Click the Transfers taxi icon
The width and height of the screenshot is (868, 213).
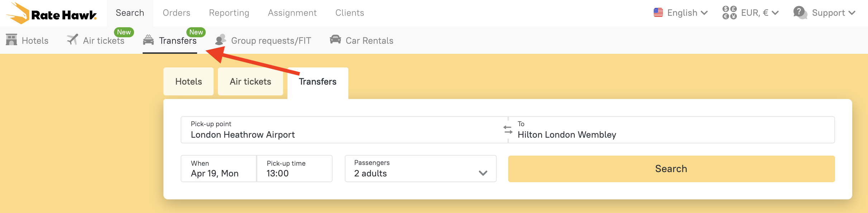click(148, 39)
